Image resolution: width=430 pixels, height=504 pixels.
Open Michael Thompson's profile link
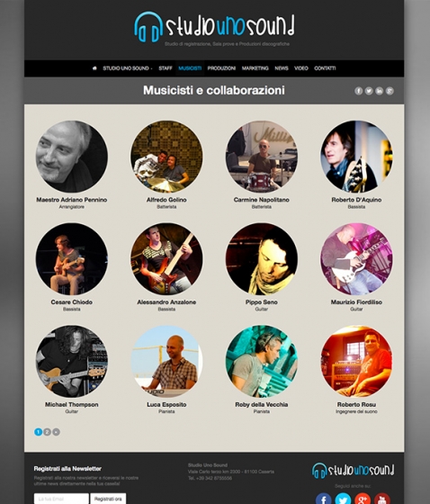point(72,405)
